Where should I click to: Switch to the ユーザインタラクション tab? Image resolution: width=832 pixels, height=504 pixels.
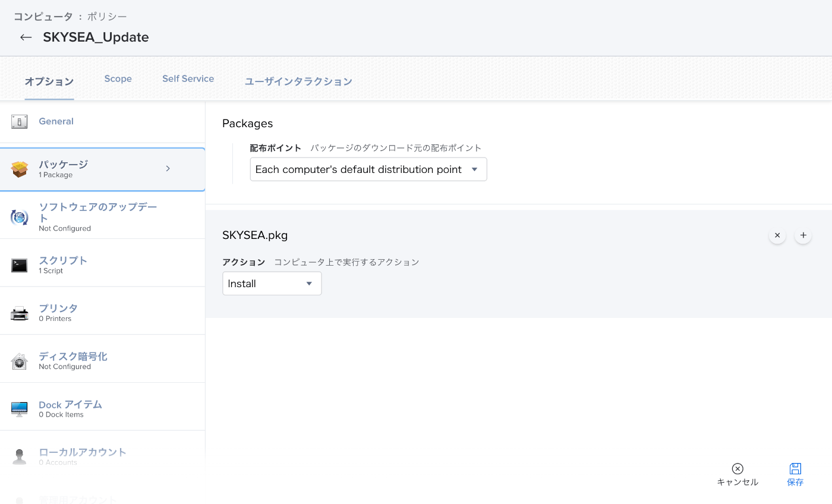point(298,81)
